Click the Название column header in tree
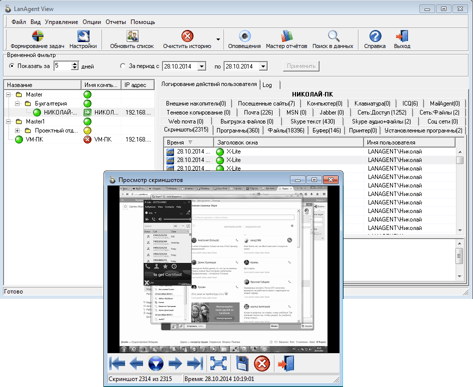The width and height of the screenshot is (473, 387). [x=42, y=85]
